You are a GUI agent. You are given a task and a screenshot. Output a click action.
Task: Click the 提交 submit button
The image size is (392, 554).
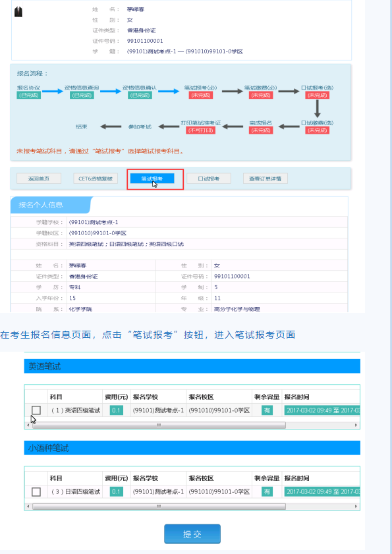(192, 534)
